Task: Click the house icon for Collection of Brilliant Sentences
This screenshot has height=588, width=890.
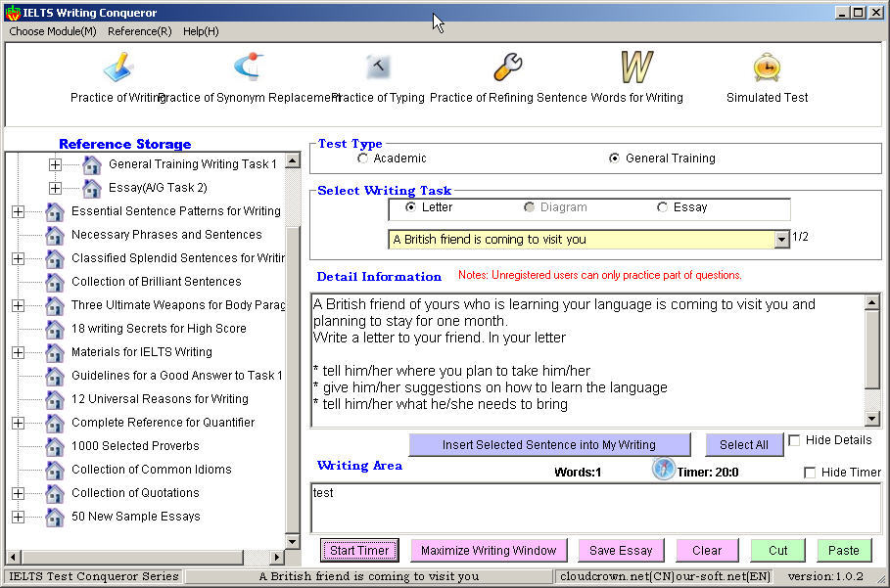Action: point(55,282)
